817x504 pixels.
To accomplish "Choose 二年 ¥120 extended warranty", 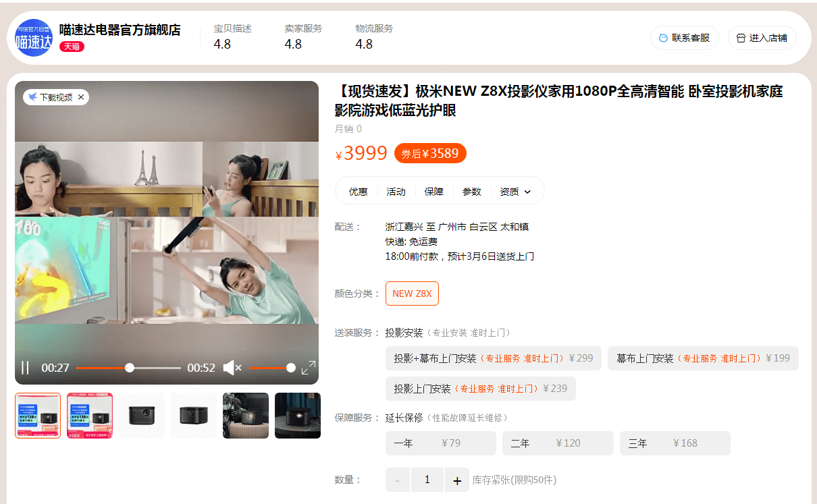I will (x=558, y=443).
